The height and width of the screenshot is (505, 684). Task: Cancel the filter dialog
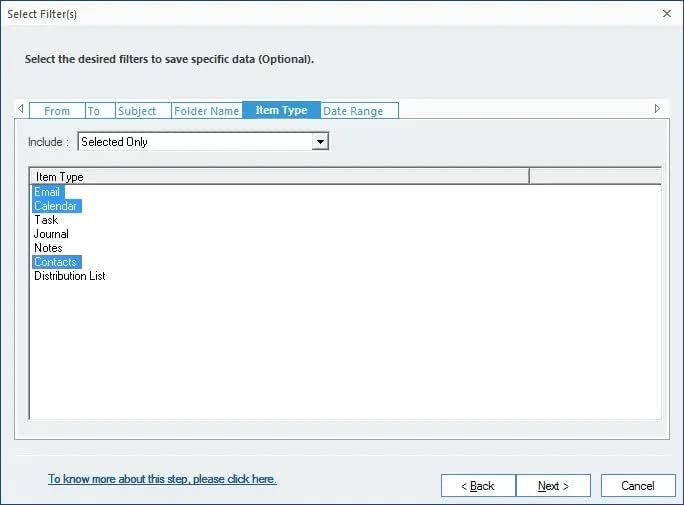(x=638, y=485)
